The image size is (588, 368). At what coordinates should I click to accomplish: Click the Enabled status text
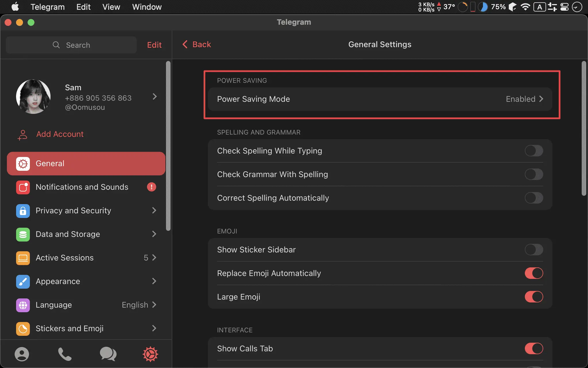pos(521,99)
